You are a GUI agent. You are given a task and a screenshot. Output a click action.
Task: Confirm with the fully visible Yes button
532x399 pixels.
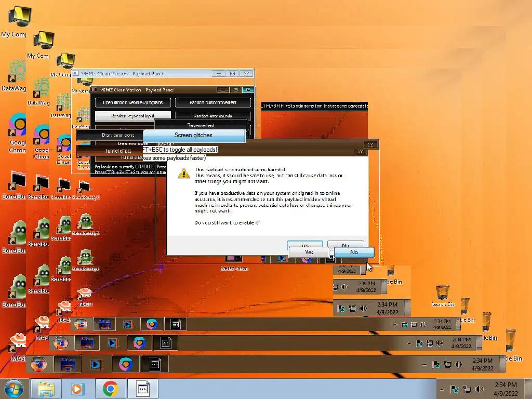click(309, 252)
